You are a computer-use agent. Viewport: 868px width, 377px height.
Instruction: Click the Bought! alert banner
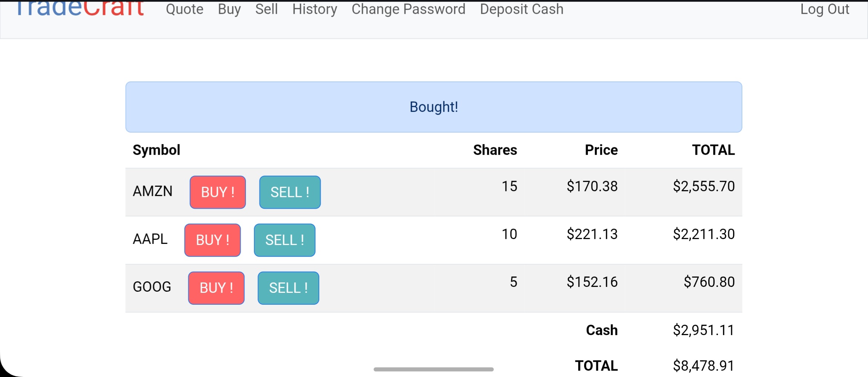click(434, 107)
